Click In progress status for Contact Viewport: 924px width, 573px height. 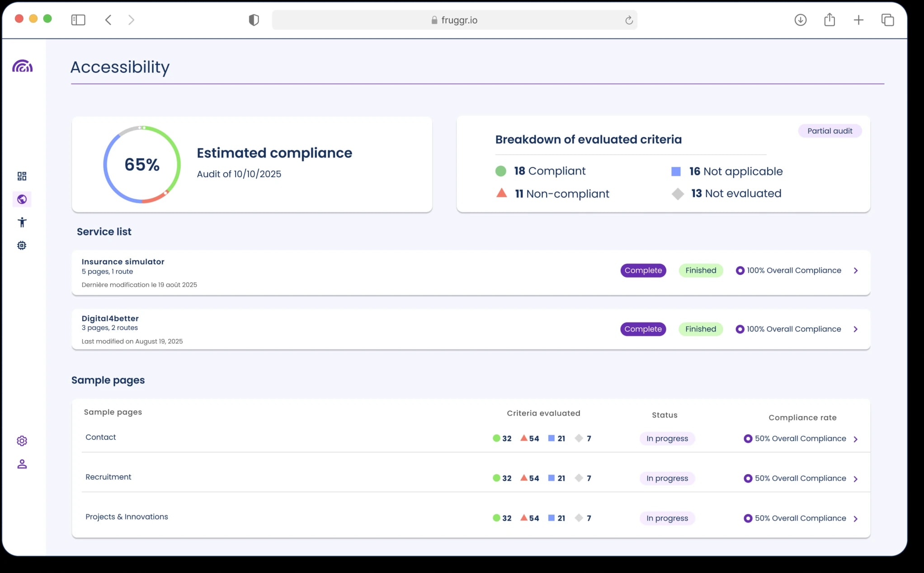[x=667, y=439]
